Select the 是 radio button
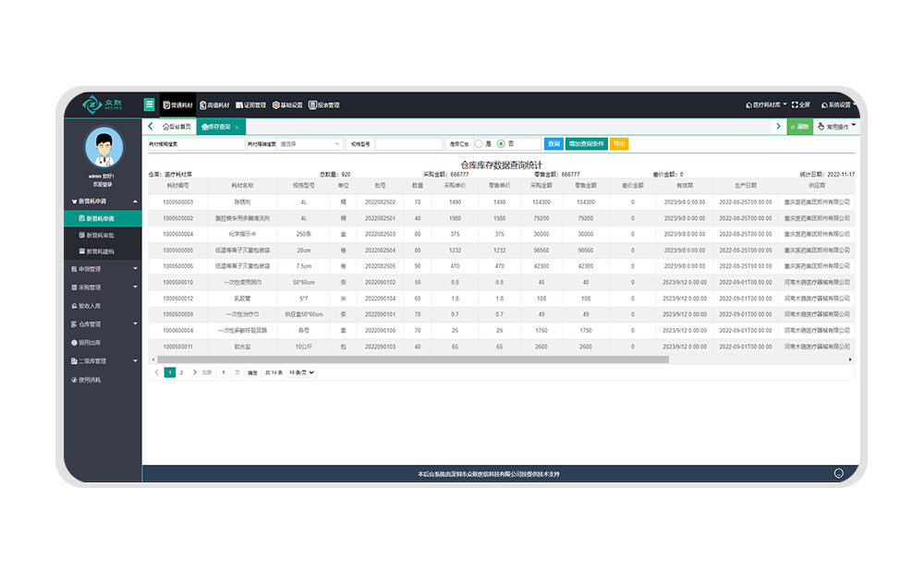Image resolution: width=924 pixels, height=573 pixels. point(479,144)
